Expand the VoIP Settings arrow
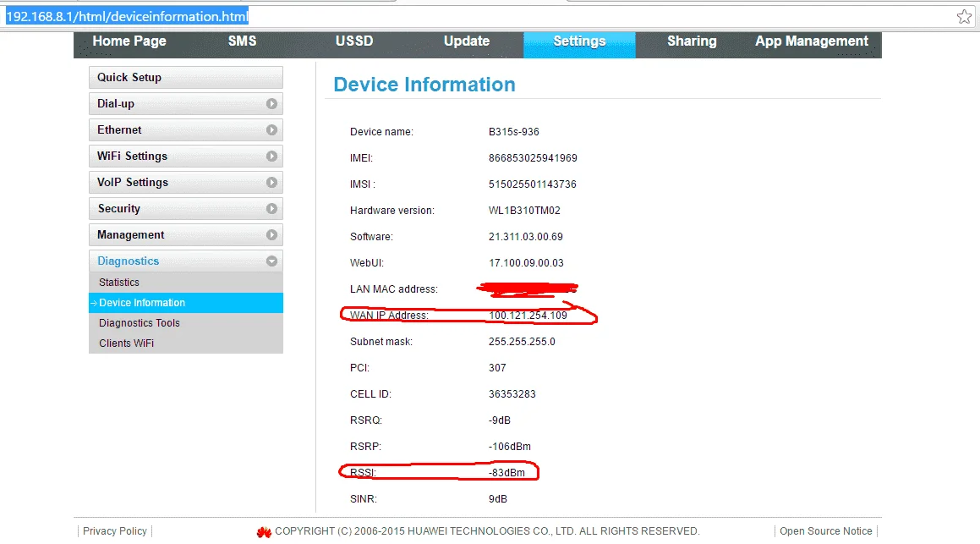The image size is (980, 544). (x=271, y=183)
